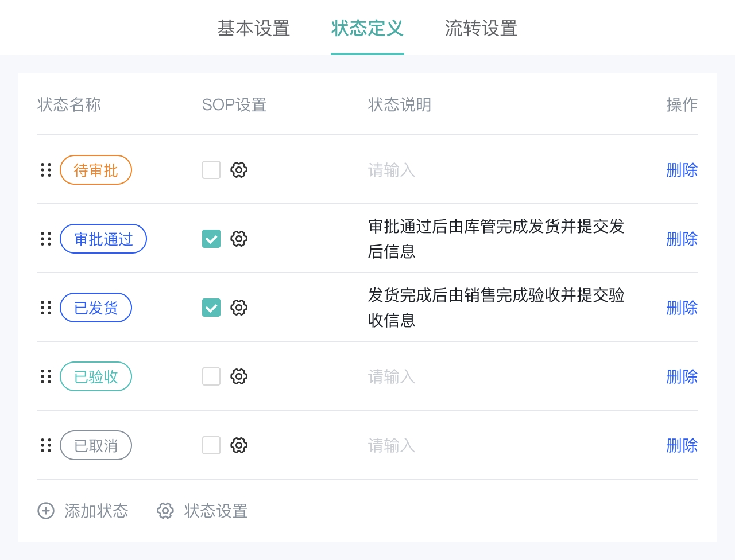Switch to the 流转设置 tab
Image resolution: width=735 pixels, height=560 pixels.
(x=481, y=28)
